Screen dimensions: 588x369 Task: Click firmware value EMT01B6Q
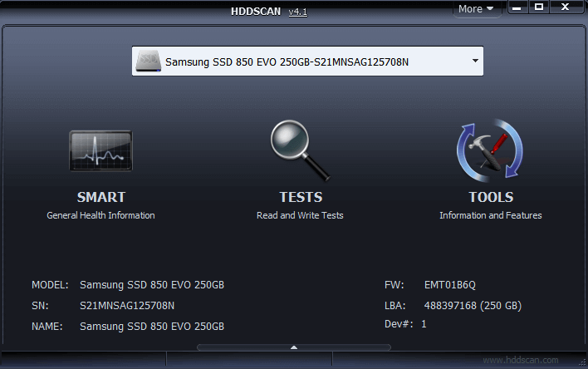point(449,285)
